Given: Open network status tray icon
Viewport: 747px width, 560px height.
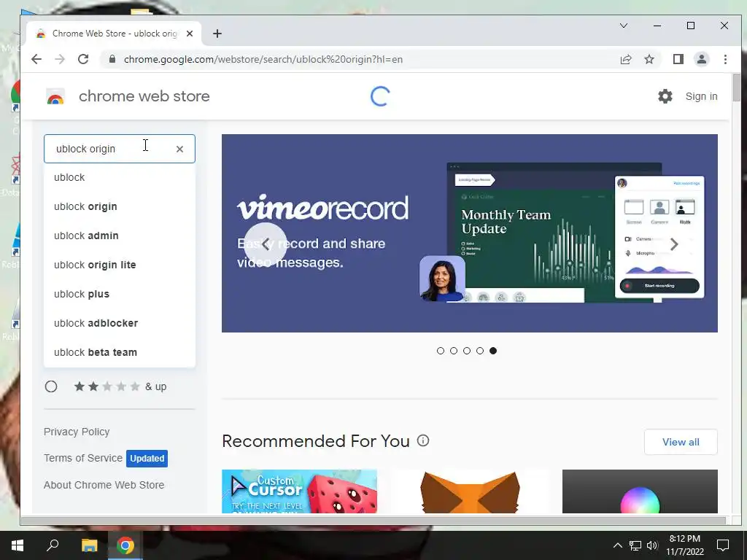Looking at the screenshot, I should point(635,545).
